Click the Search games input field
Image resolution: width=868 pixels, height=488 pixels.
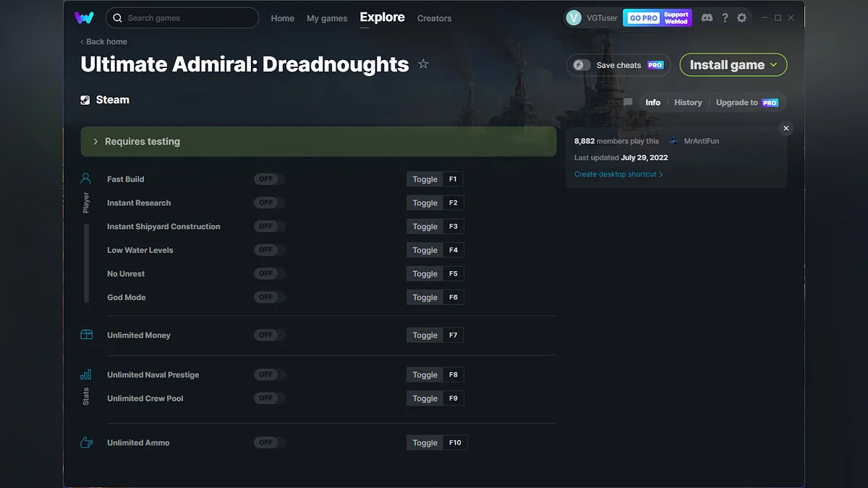[181, 17]
